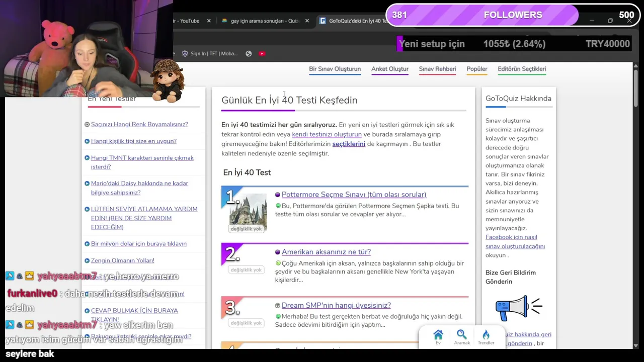644x362 pixels.
Task: Open Popüler menu item
Action: (x=477, y=69)
